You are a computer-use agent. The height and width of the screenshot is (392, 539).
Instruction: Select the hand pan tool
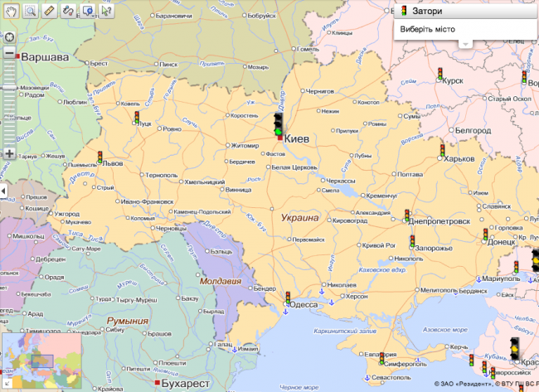click(x=10, y=10)
